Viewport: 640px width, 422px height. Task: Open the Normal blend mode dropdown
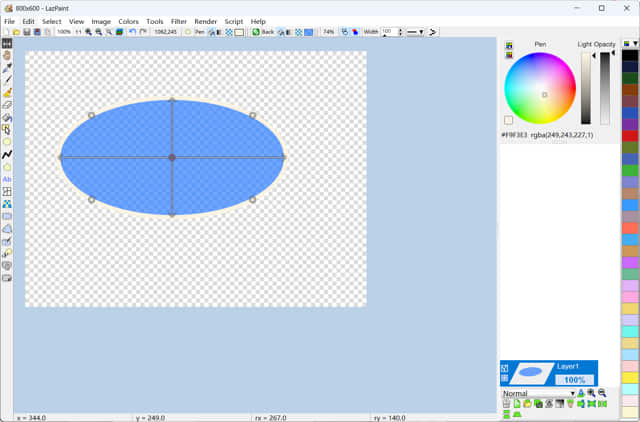tap(538, 393)
